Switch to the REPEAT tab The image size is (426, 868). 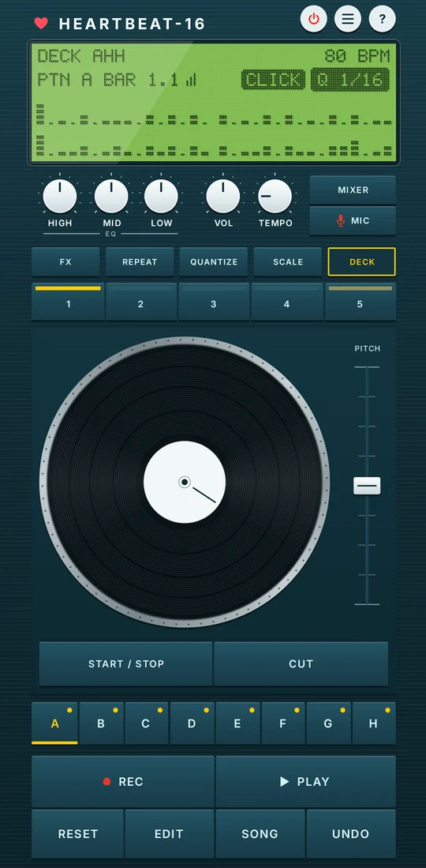click(x=140, y=262)
